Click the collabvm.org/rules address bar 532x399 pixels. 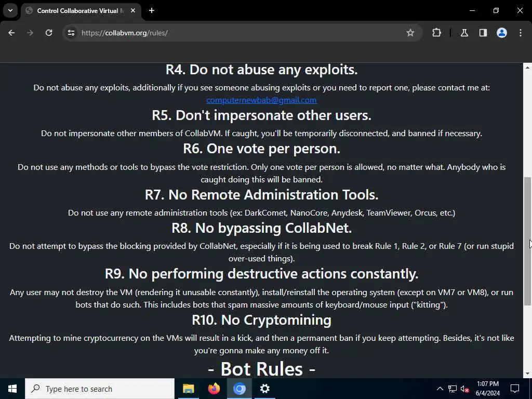click(241, 33)
